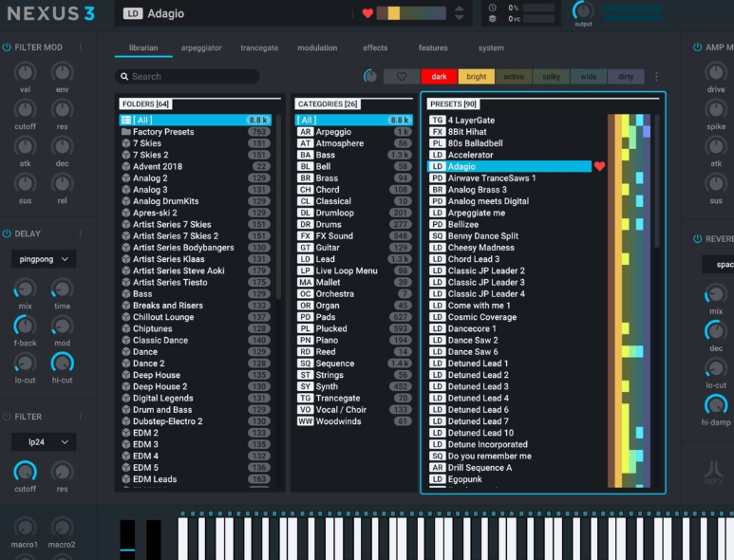Open the lp24 filter type dropdown
The height and width of the screenshot is (560, 734).
44,442
